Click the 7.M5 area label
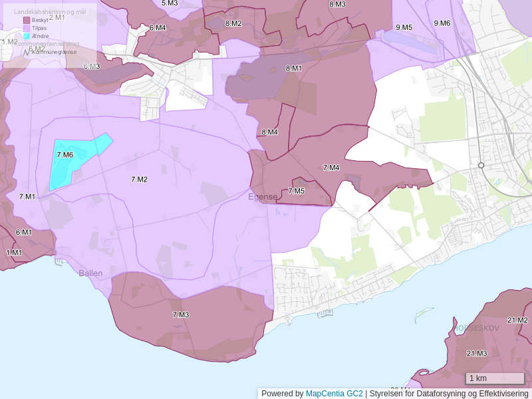Image resolution: width=532 pixels, height=399 pixels. click(x=296, y=191)
